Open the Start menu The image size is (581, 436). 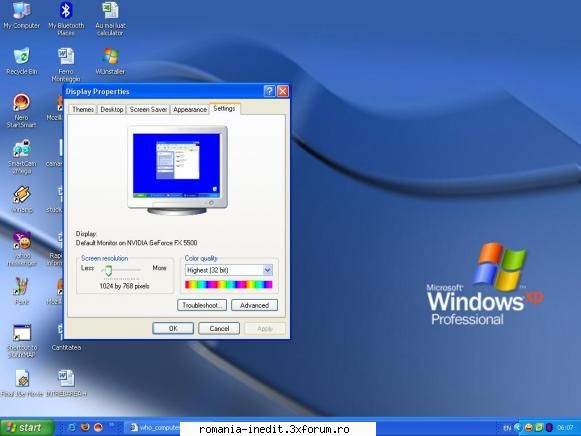click(26, 427)
